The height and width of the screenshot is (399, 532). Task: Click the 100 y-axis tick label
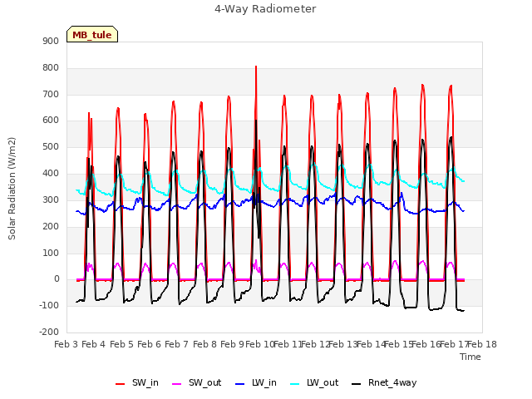pos(51,253)
